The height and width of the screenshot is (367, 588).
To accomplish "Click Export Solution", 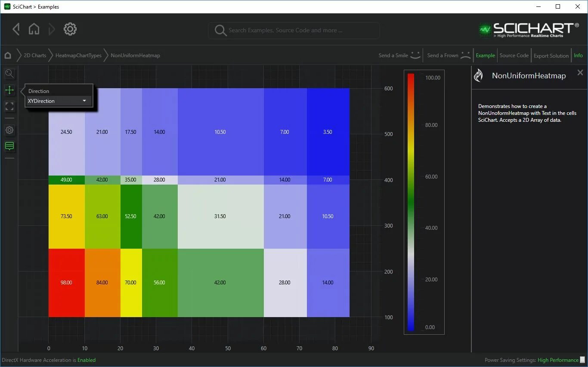I will coord(551,56).
